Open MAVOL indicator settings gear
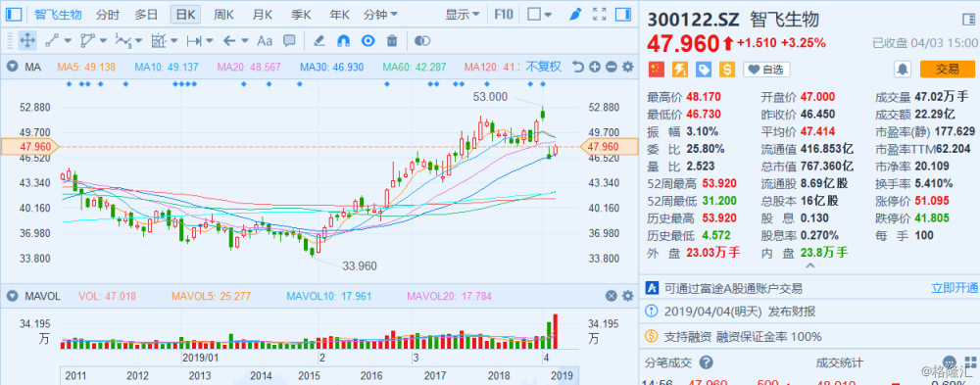 [x=627, y=296]
